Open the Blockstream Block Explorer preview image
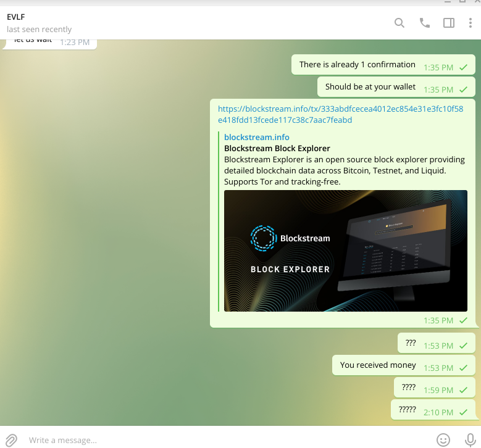 346,251
